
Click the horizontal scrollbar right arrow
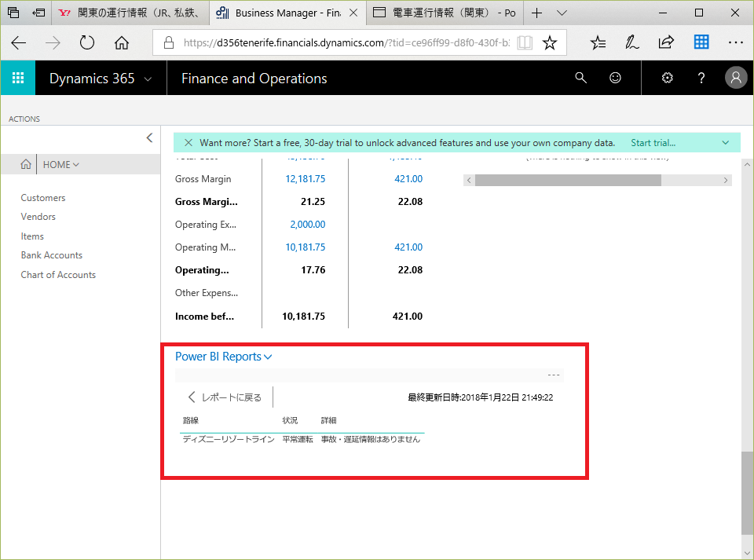726,181
